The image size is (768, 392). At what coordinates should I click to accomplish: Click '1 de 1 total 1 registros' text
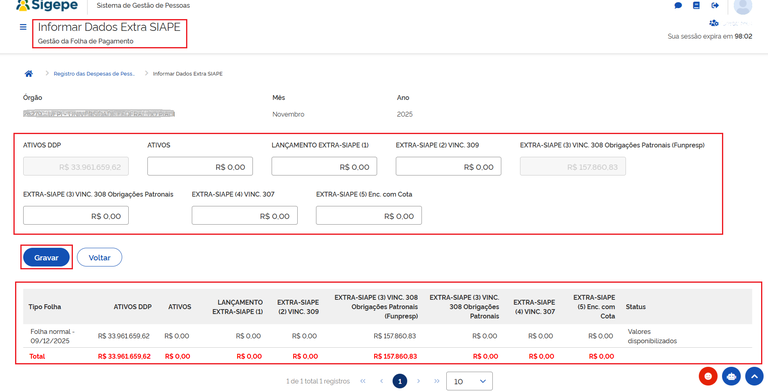318,381
